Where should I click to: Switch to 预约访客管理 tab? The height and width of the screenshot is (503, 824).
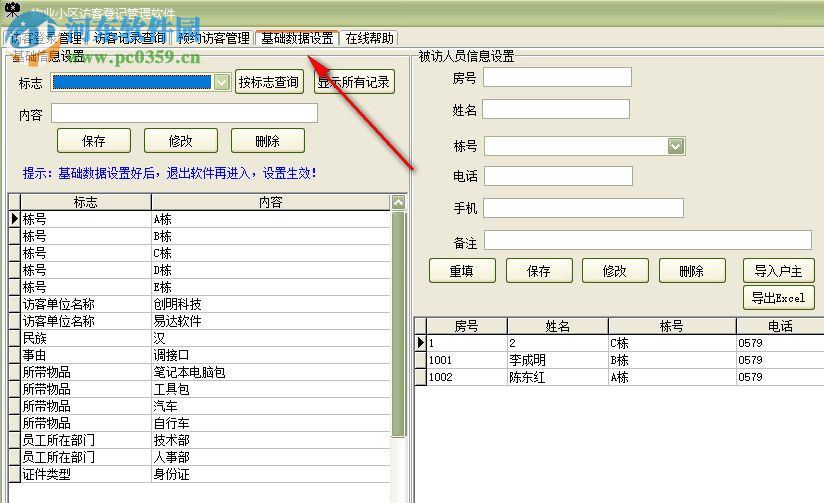214,38
